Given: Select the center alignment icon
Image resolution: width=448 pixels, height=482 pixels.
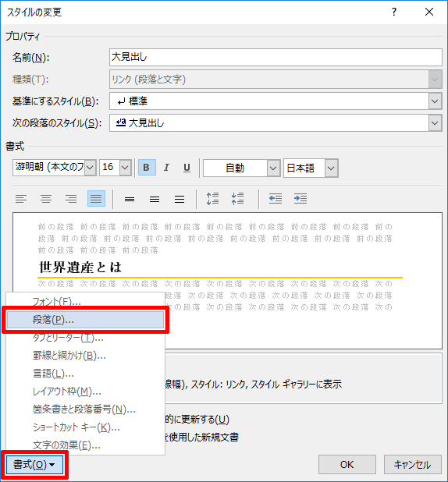Looking at the screenshot, I should point(46,199).
